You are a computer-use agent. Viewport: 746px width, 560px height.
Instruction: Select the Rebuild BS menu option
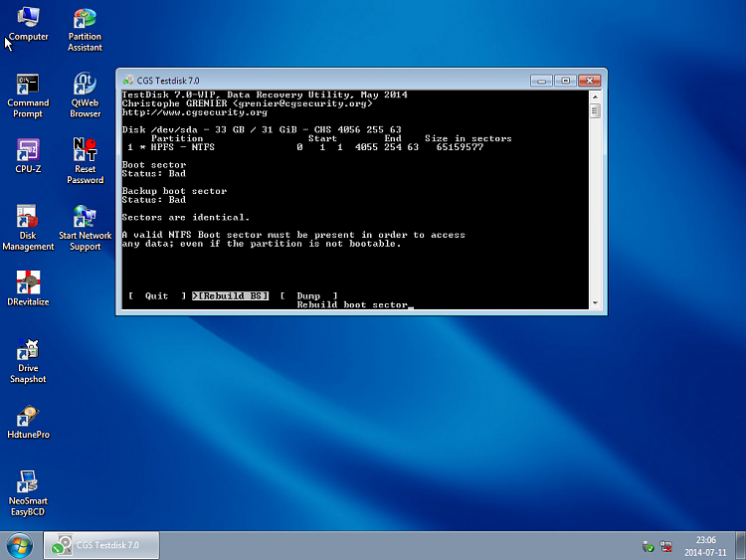pos(231,296)
